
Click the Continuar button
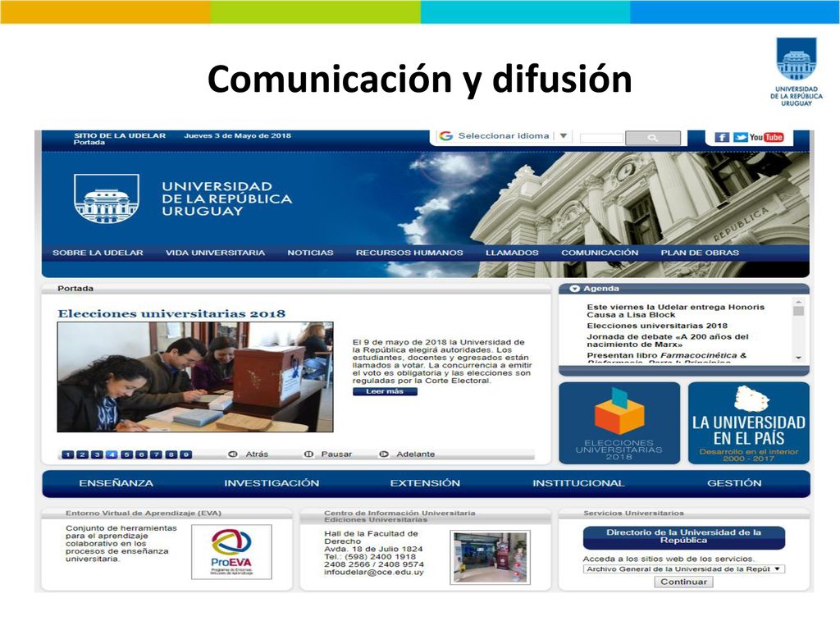tap(683, 582)
